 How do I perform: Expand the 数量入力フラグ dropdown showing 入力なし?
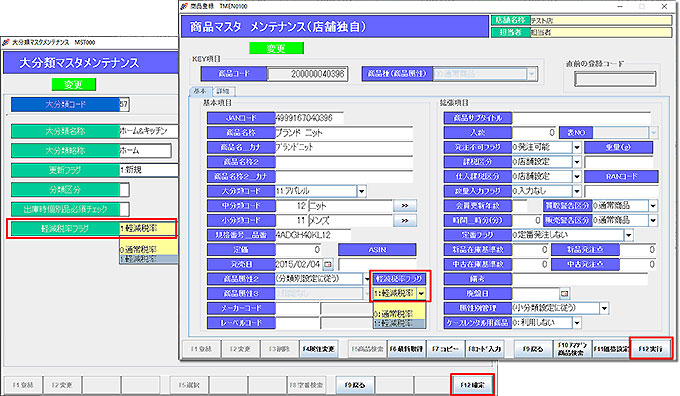click(x=576, y=191)
